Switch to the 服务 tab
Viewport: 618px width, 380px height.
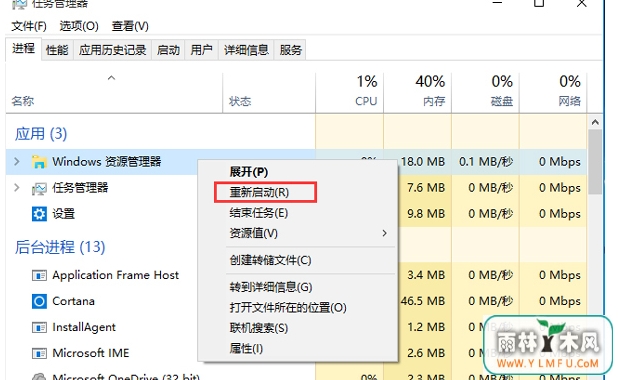click(290, 50)
